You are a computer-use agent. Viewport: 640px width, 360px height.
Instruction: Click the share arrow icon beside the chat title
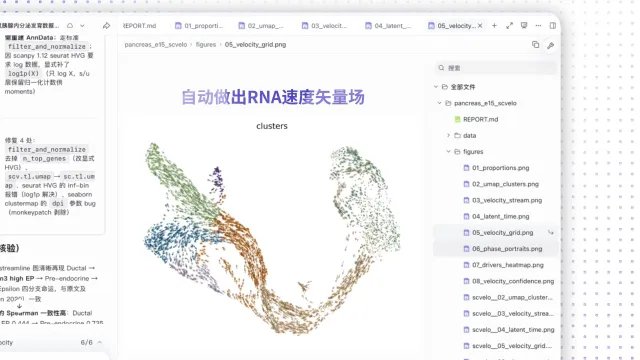pos(107,26)
